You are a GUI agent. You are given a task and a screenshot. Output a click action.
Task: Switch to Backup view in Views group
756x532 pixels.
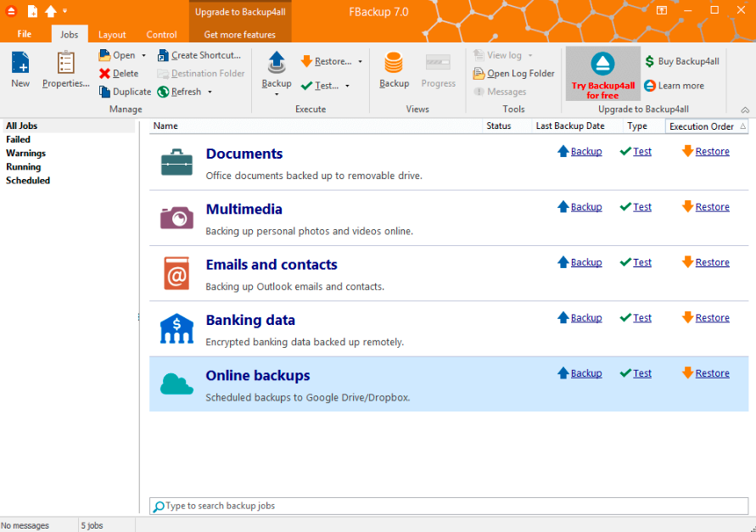[394, 70]
